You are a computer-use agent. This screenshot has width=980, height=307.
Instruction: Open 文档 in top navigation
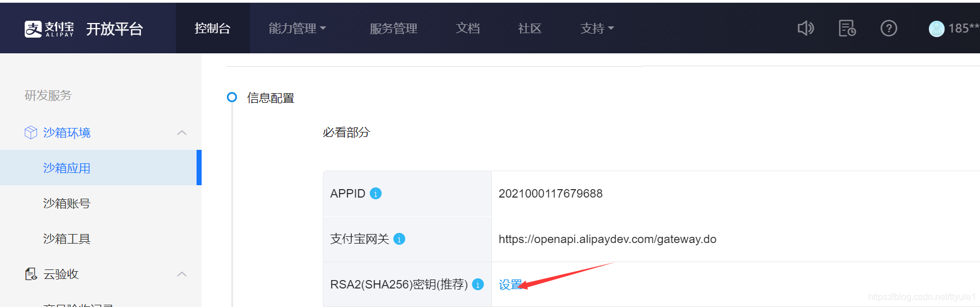click(x=467, y=29)
